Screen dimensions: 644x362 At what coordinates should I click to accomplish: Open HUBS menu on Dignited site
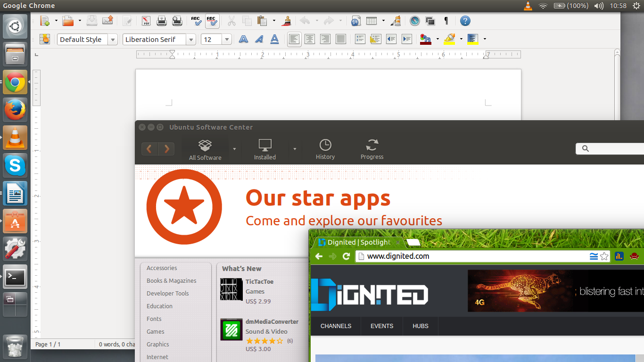421,326
